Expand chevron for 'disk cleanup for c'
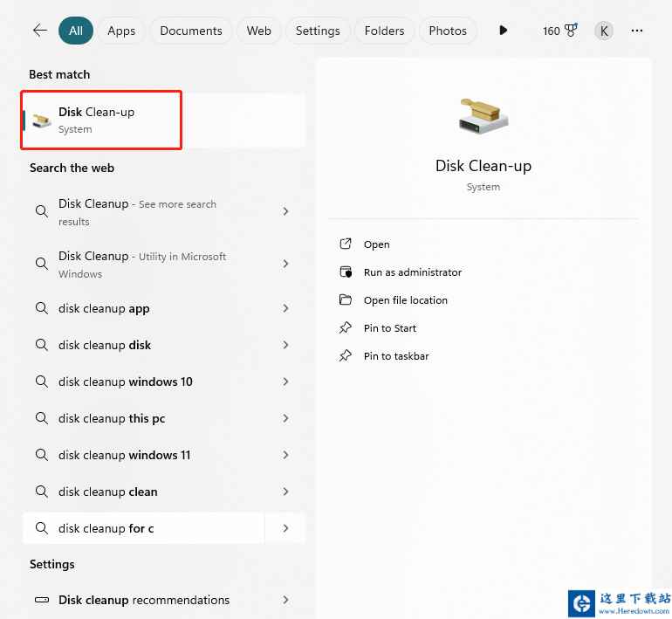The height and width of the screenshot is (619, 672). click(285, 528)
